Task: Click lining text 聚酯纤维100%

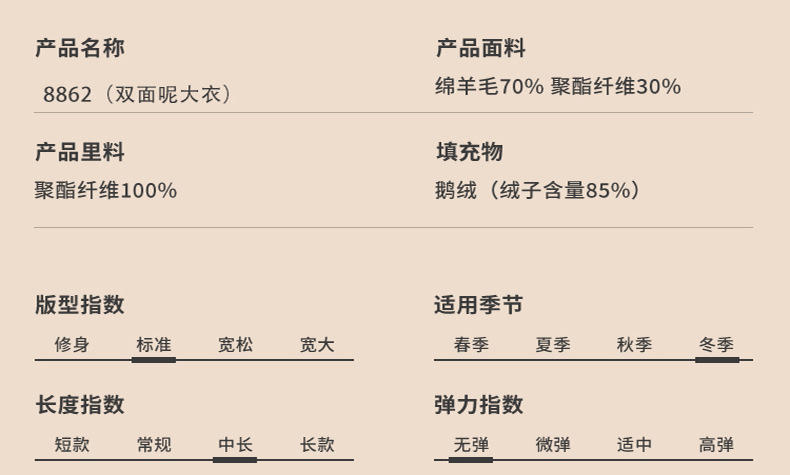Action: [x=106, y=190]
